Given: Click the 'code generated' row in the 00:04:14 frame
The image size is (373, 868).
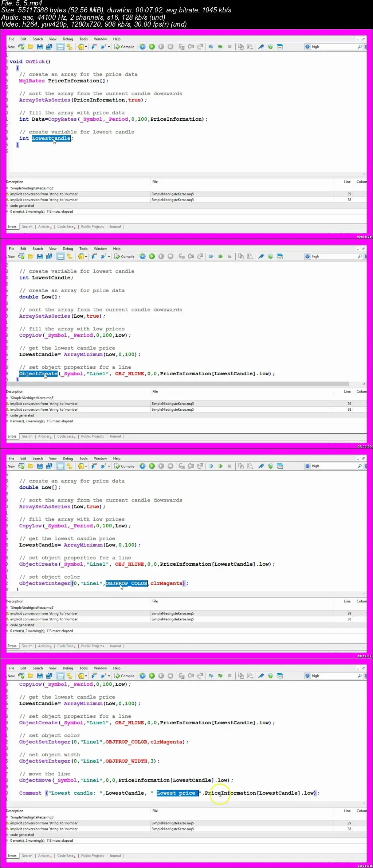Looking at the screenshot, I should [x=186, y=625].
